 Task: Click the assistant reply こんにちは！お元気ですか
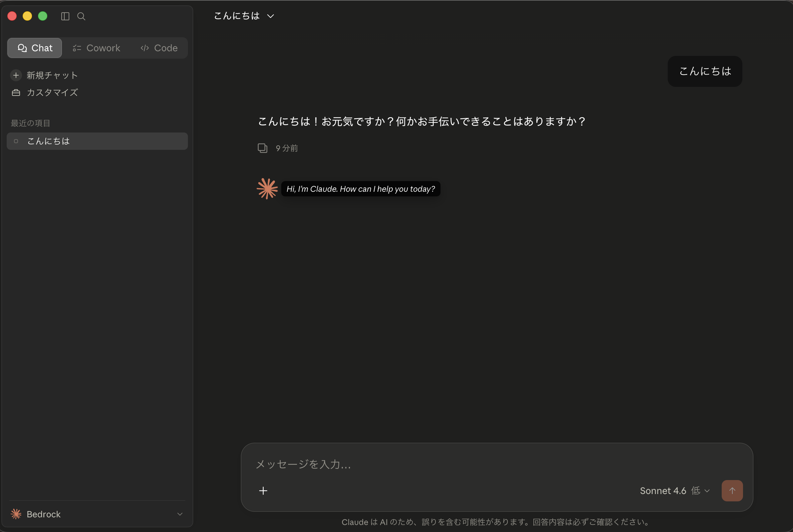(x=421, y=121)
